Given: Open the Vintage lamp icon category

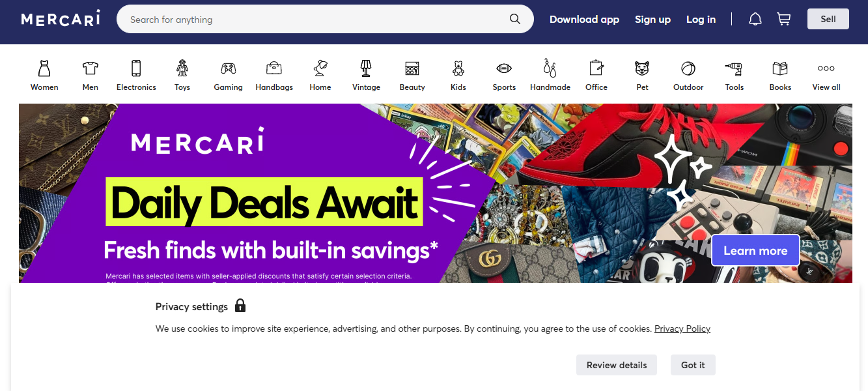Looking at the screenshot, I should [366, 68].
